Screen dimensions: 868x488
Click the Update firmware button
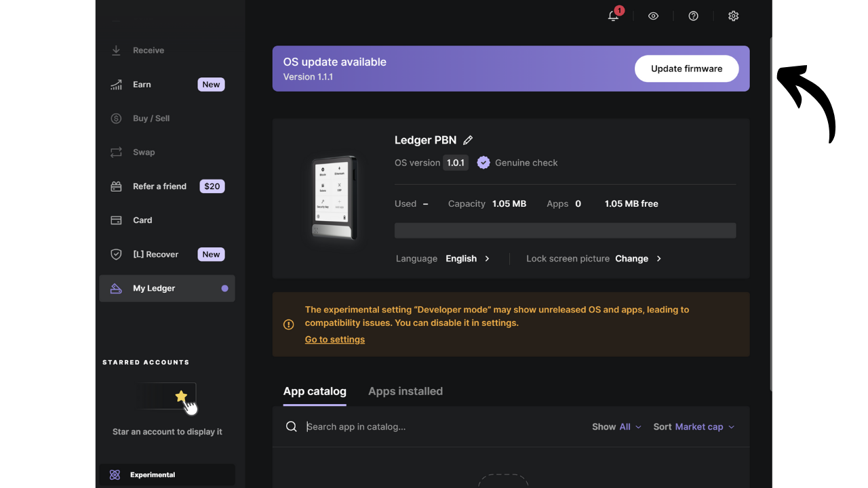pos(686,68)
